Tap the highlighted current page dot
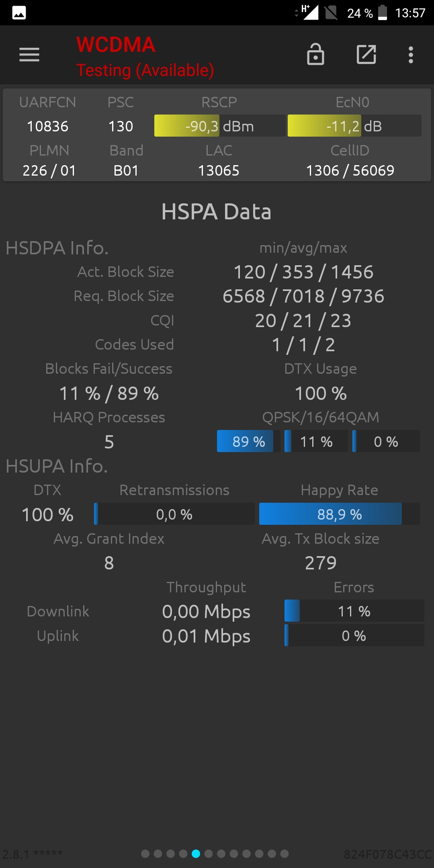This screenshot has height=868, width=434. pos(196,854)
